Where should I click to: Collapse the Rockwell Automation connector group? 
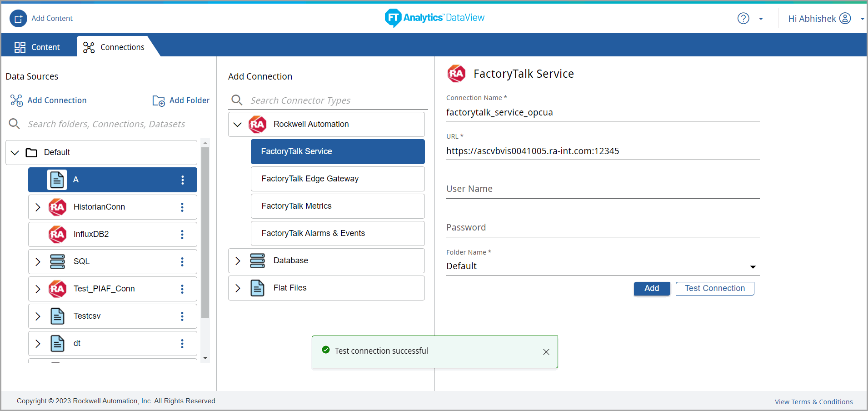click(x=238, y=124)
